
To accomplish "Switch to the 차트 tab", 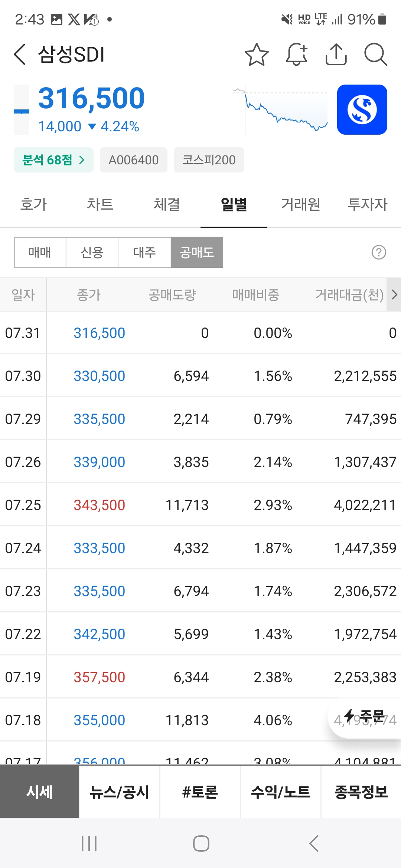I will [x=100, y=204].
